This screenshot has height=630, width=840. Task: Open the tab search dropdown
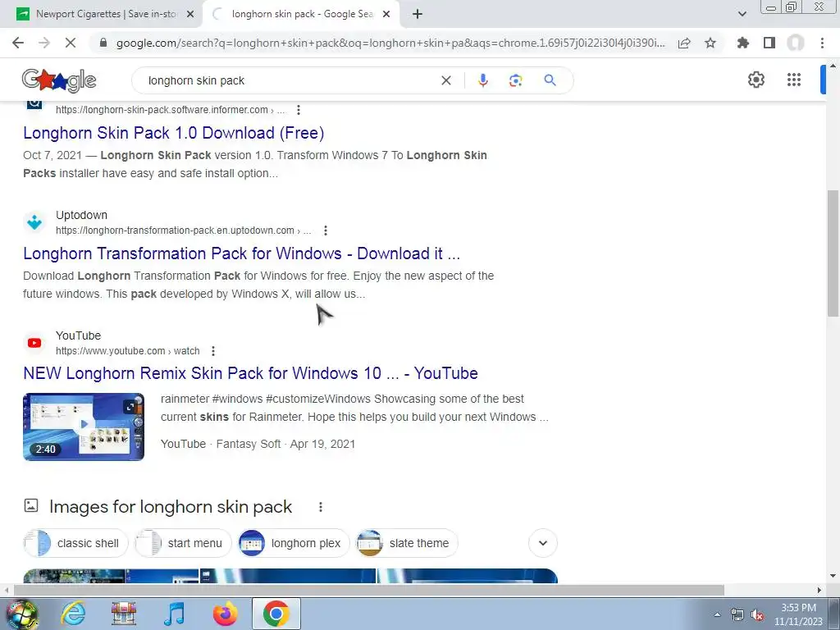pos(742,14)
